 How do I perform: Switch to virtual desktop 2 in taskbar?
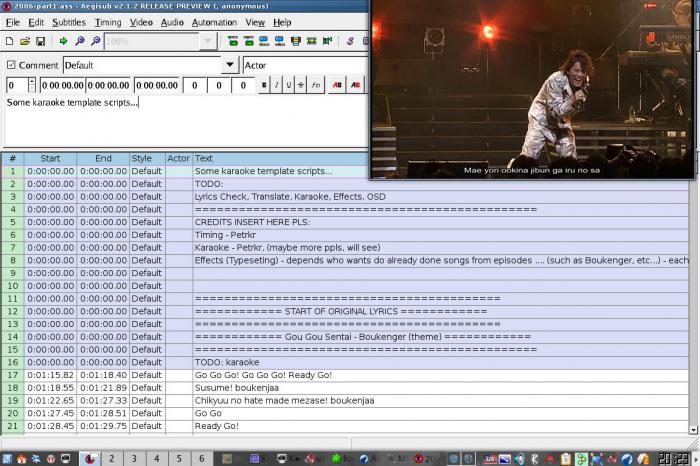(112, 458)
